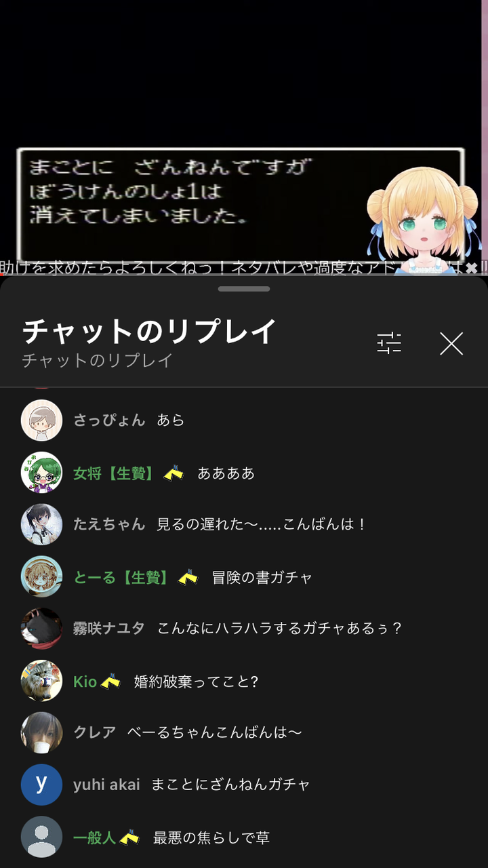Open 霧咲ナユタ's cat avatar
Image resolution: width=488 pixels, height=868 pixels.
click(x=41, y=629)
